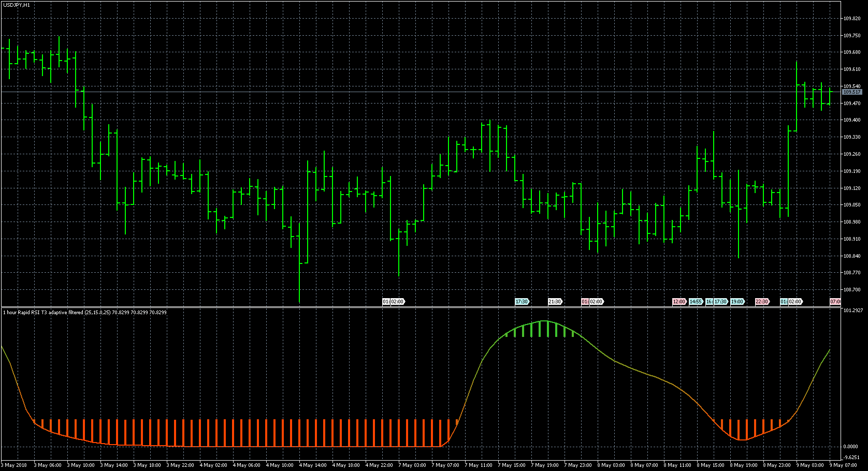
Task: Click the 3 May 2018 time axis label
Action: pyautogui.click(x=16, y=465)
